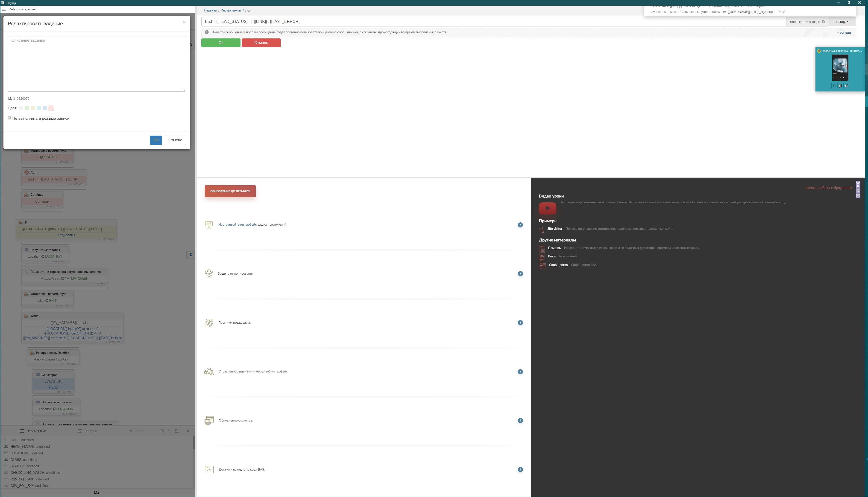Open the search icon in variables panel
This screenshot has width=868, height=497.
[162, 431]
